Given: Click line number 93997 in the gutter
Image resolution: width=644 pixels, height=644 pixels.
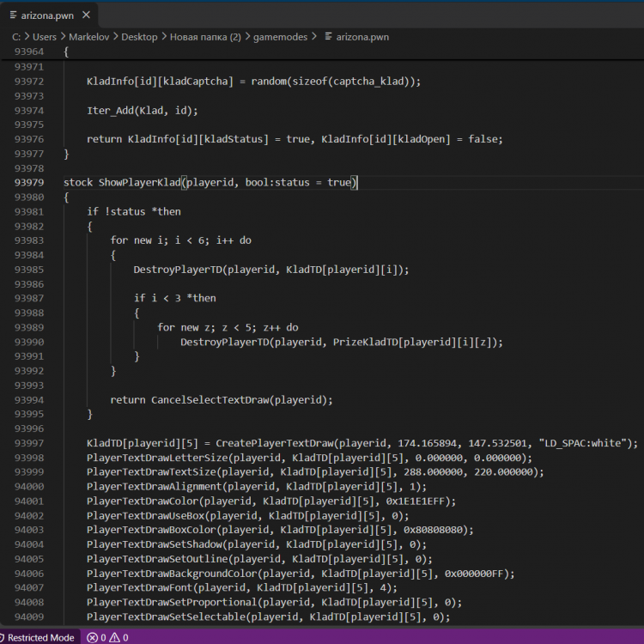Looking at the screenshot, I should click(x=28, y=443).
